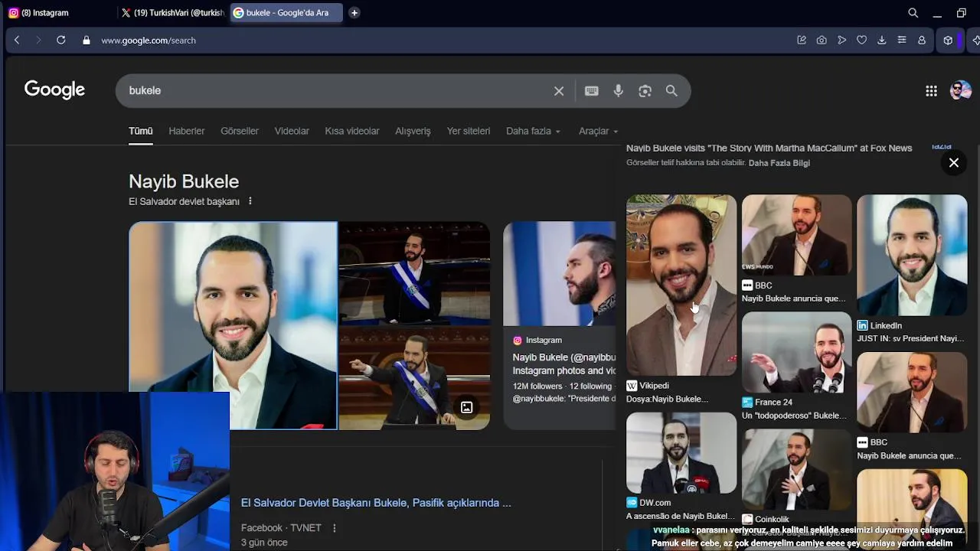This screenshot has height=551, width=980.
Task: Select the Tümü search tab
Action: (141, 131)
